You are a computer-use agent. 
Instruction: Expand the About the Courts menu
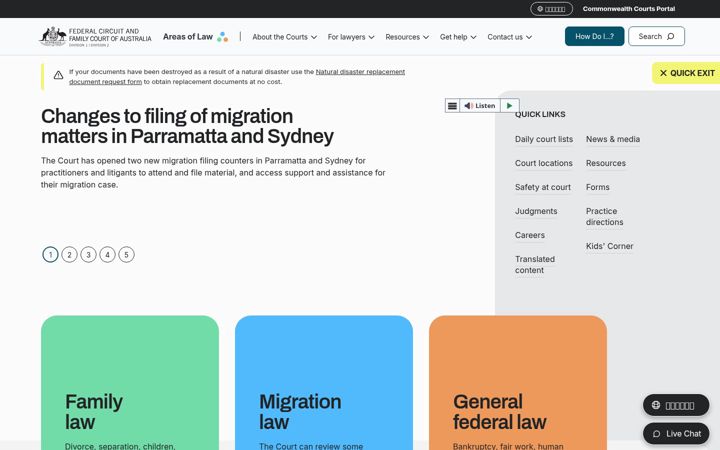pyautogui.click(x=285, y=37)
